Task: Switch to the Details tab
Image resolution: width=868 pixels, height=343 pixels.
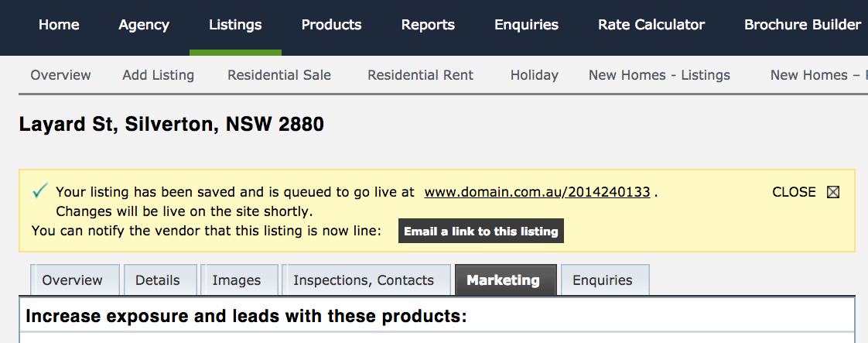Action: [157, 280]
